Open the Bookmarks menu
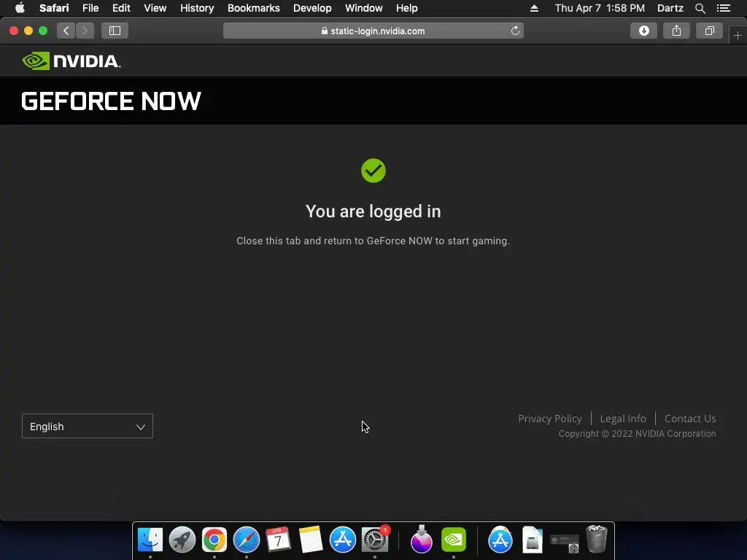 coord(253,8)
